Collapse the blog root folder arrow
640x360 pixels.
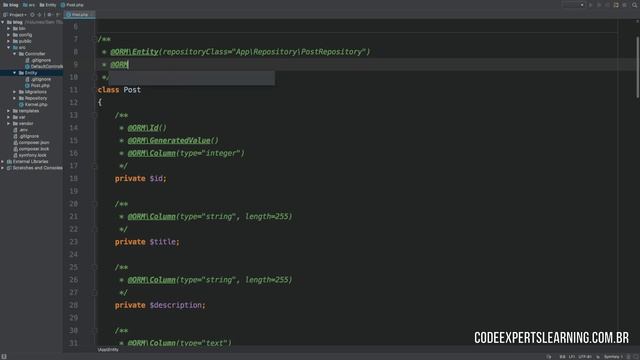3,22
